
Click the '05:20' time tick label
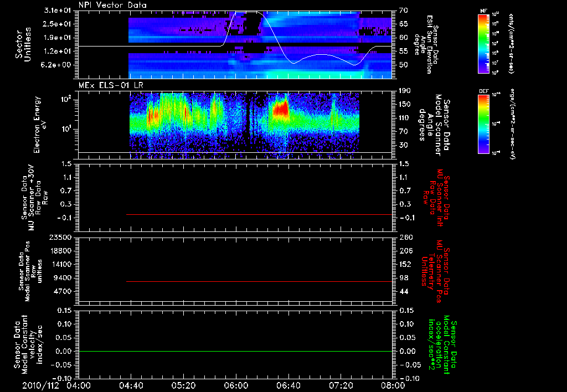coord(183,385)
